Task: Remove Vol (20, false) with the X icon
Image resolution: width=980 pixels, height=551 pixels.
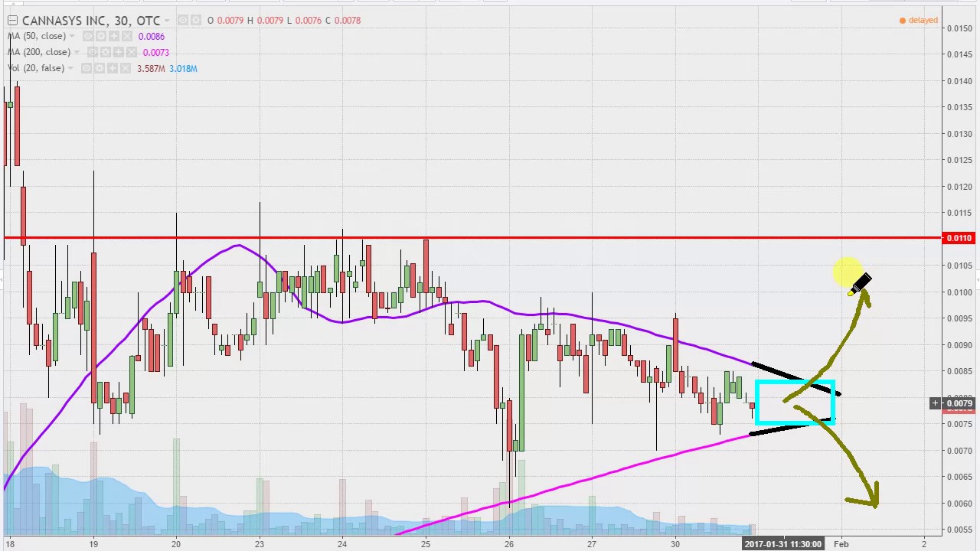Action: click(126, 68)
